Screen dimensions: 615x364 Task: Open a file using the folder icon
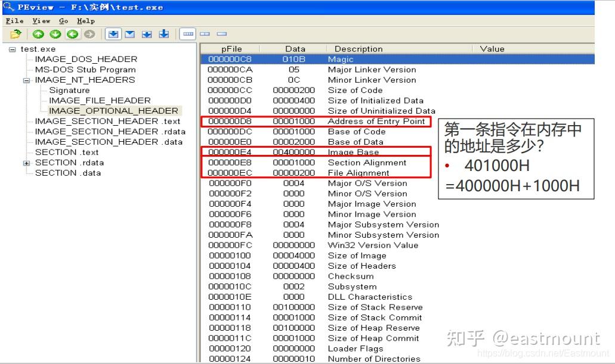coord(14,33)
